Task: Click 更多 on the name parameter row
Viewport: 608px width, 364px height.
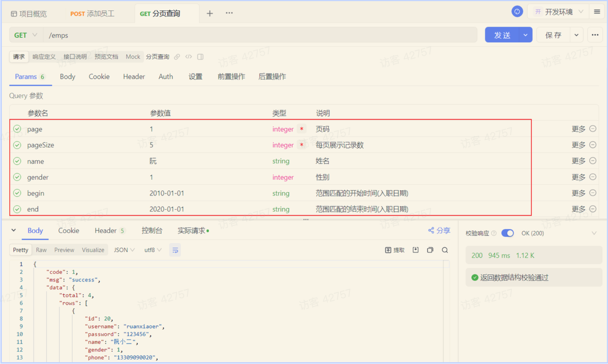Action: click(x=579, y=161)
